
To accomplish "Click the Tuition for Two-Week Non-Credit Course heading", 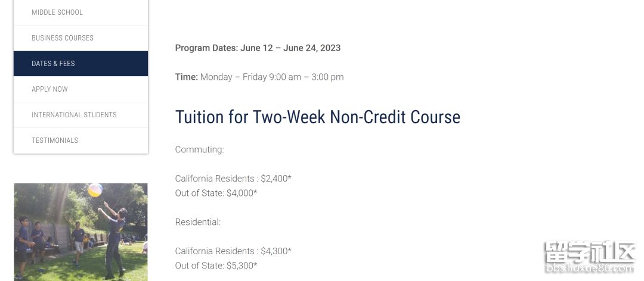I will [317, 117].
